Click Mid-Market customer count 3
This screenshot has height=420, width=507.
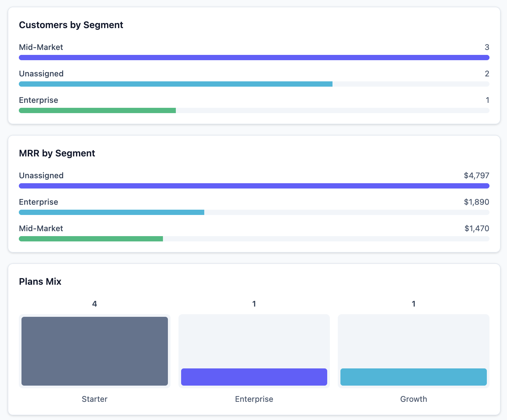click(487, 47)
